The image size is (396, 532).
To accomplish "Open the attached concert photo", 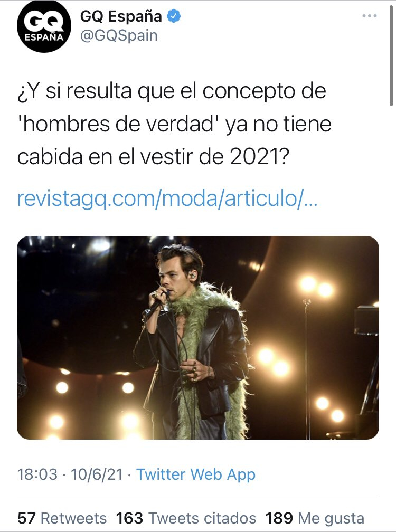I will click(198, 338).
